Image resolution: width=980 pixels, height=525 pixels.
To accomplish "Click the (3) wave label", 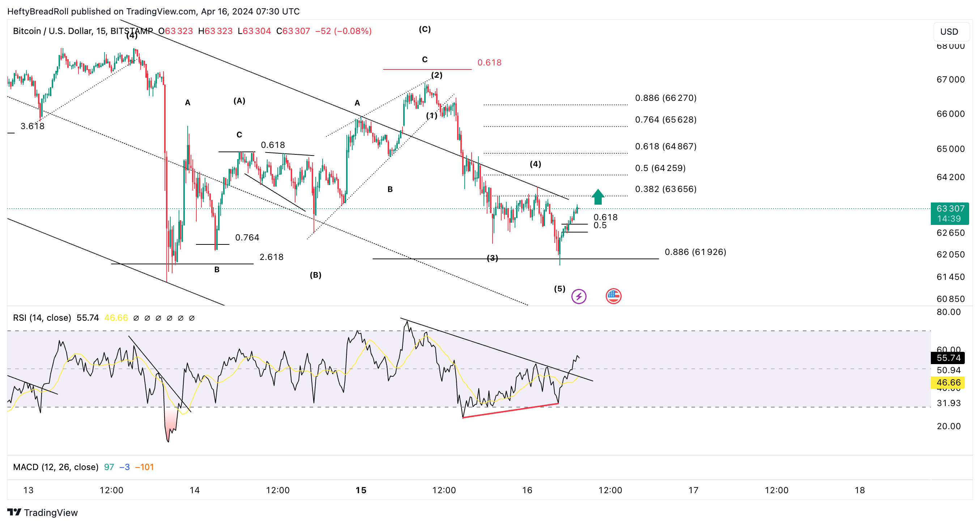I will click(492, 258).
